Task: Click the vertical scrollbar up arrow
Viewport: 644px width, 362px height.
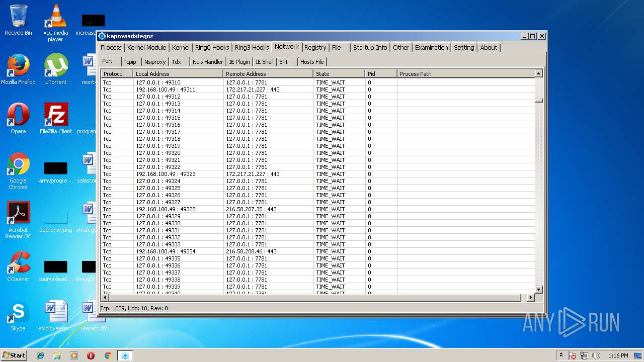Action: [539, 74]
